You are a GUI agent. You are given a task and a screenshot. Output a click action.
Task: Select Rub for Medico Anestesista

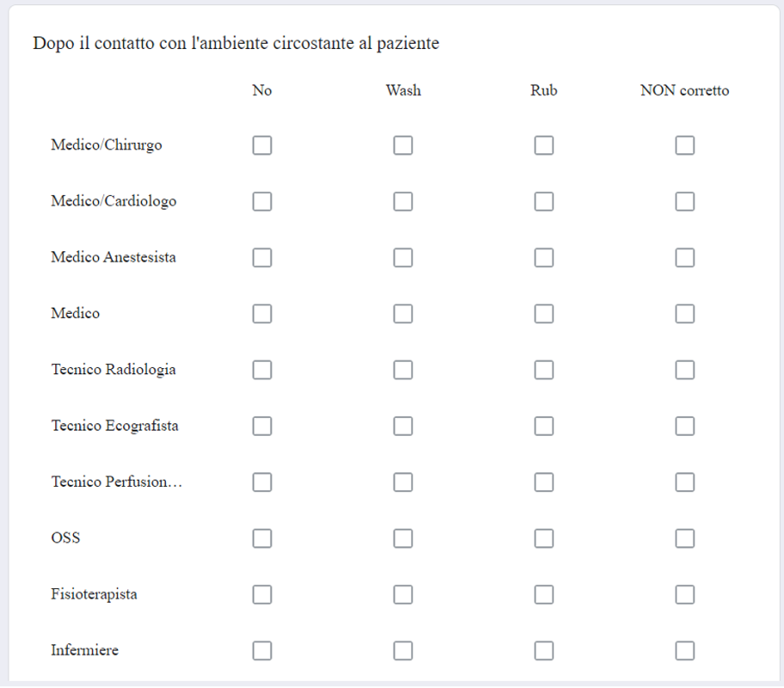[x=544, y=258]
